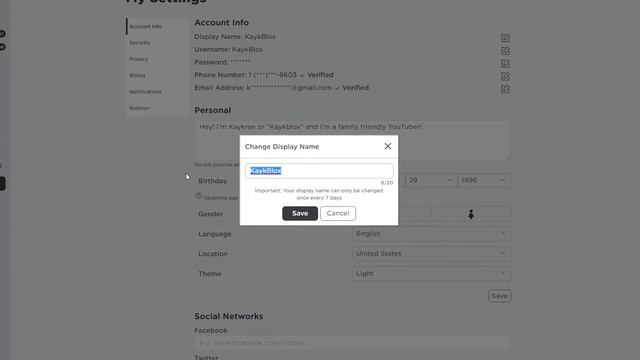The width and height of the screenshot is (640, 360).
Task: Edit the Email Address with pencil icon
Action: tap(505, 89)
